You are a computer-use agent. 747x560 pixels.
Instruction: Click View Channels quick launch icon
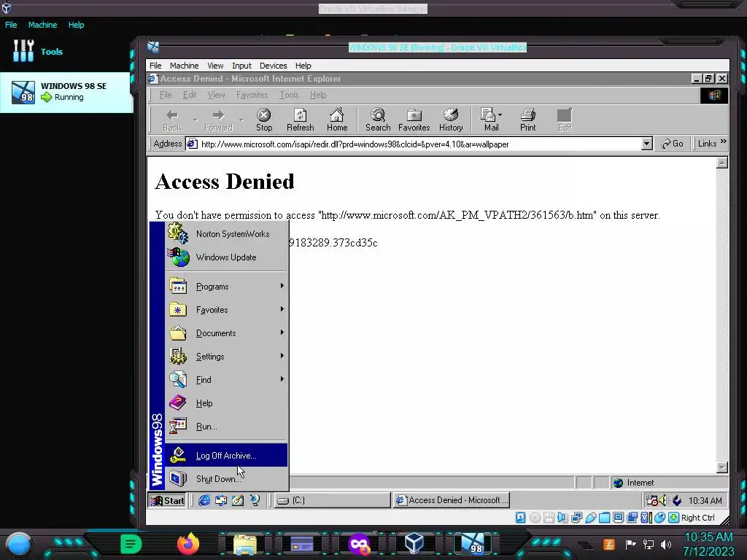click(x=255, y=500)
